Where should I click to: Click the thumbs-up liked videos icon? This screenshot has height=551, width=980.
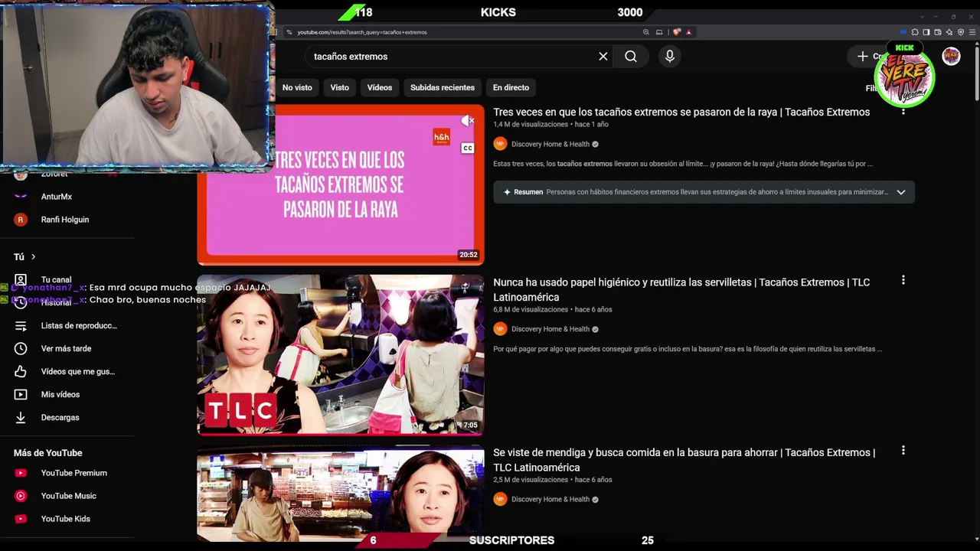21,372
